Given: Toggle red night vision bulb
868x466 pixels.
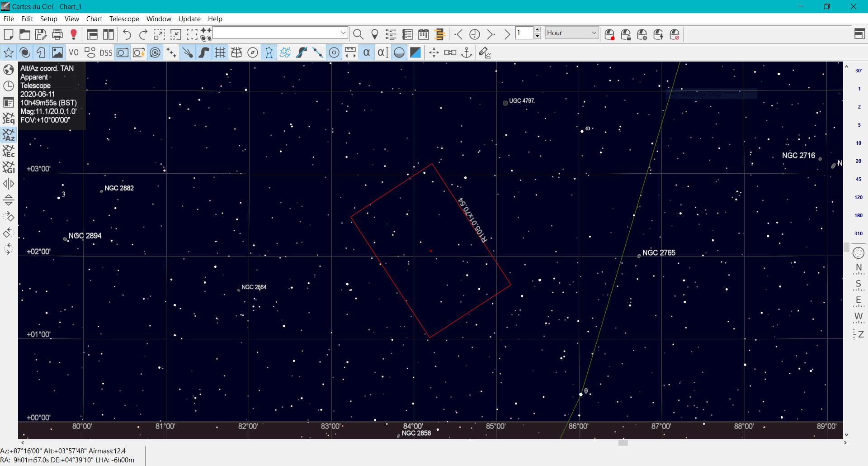Looking at the screenshot, I should click(74, 34).
